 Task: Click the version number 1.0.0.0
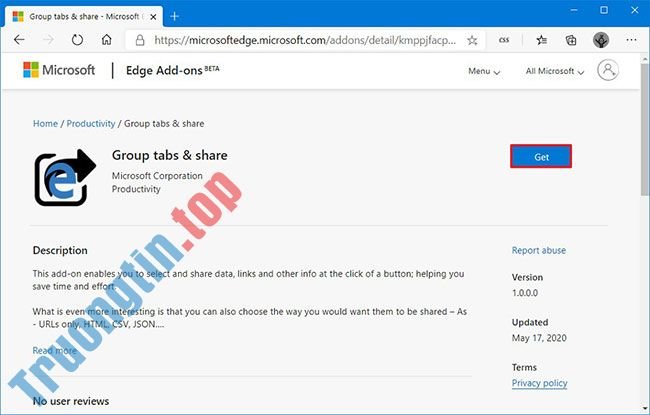point(525,293)
